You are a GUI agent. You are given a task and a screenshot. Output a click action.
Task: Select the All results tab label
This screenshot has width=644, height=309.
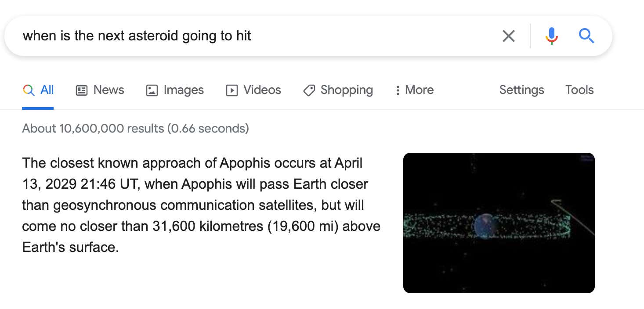point(47,90)
